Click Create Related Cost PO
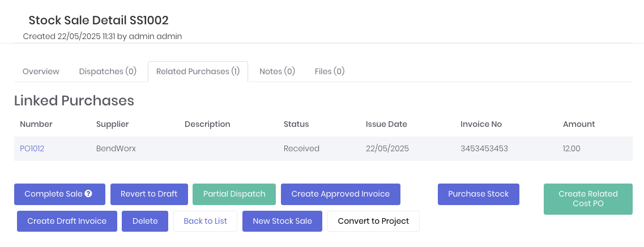 tap(588, 199)
